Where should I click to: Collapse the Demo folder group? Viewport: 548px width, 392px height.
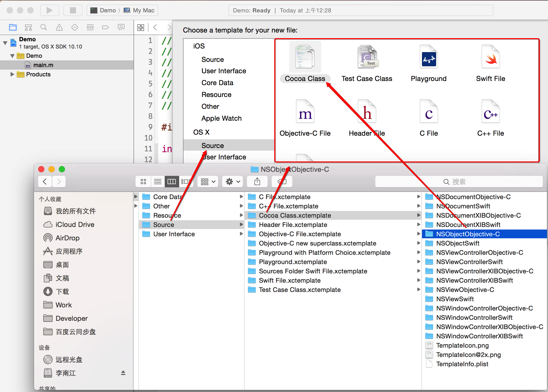(x=12, y=56)
